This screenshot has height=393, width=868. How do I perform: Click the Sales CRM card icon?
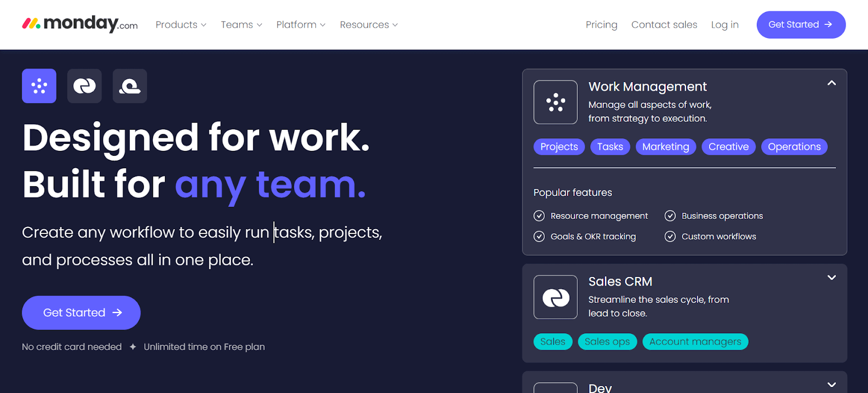(556, 297)
